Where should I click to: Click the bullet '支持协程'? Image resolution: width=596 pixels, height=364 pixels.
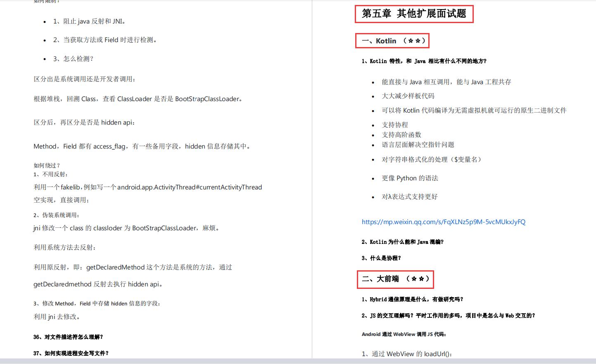pos(395,125)
